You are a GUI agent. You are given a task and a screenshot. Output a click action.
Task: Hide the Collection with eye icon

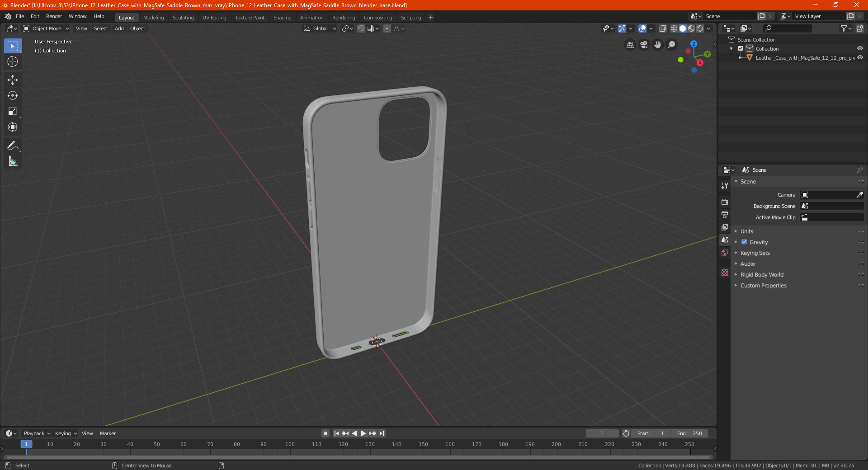coord(860,48)
